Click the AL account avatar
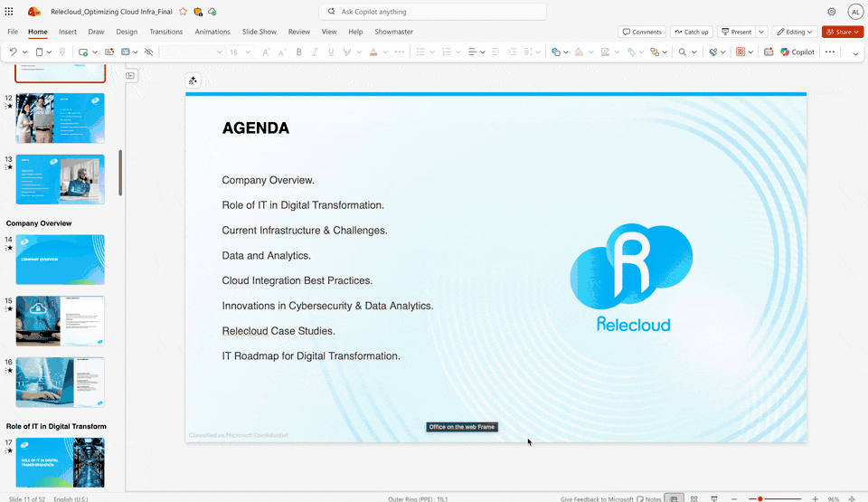This screenshot has width=868, height=502. click(855, 12)
